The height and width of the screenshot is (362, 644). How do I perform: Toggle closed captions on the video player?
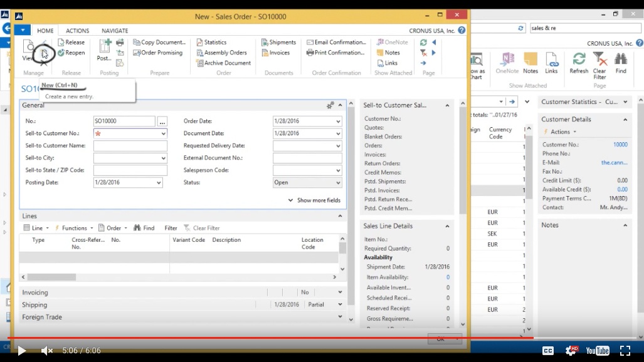[547, 351]
